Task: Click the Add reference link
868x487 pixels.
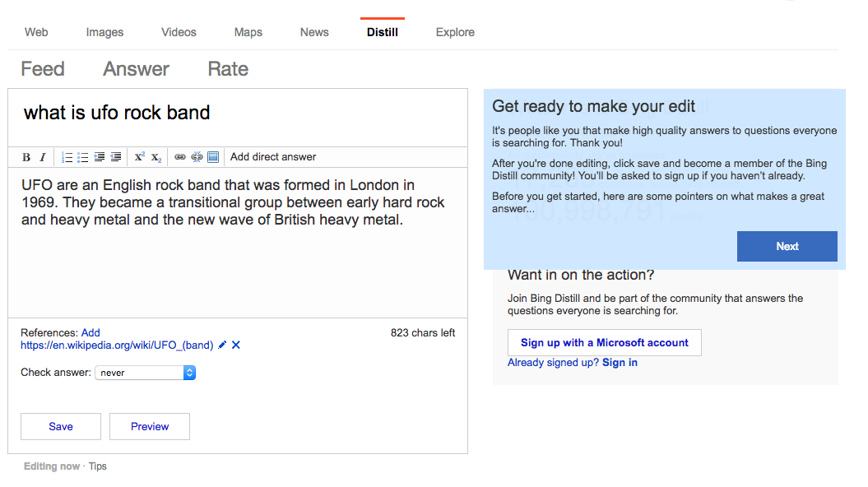Action: click(x=91, y=332)
